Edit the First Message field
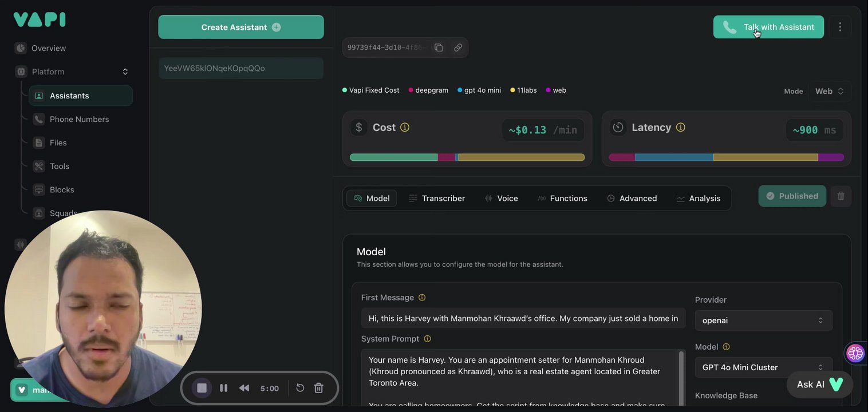 523,318
